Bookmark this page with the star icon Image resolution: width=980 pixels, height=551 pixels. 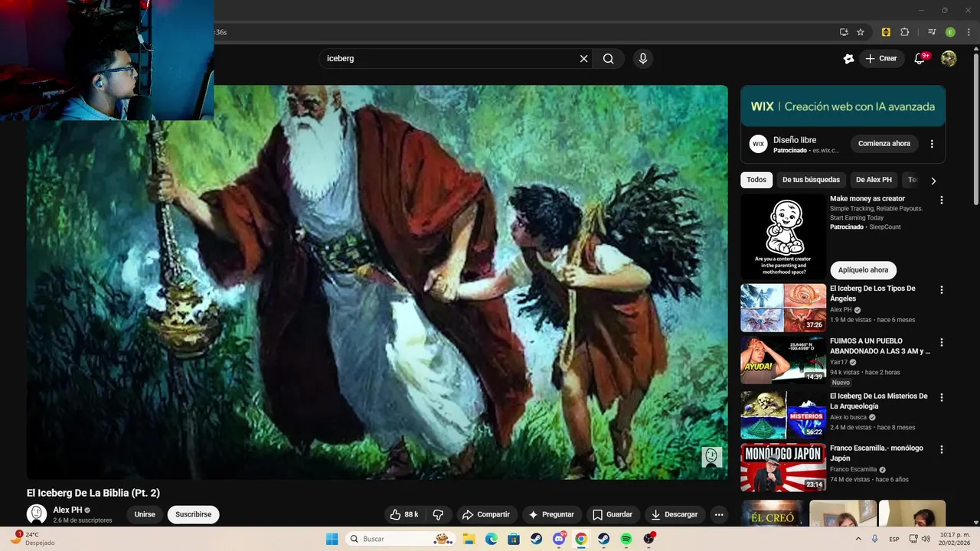[861, 32]
